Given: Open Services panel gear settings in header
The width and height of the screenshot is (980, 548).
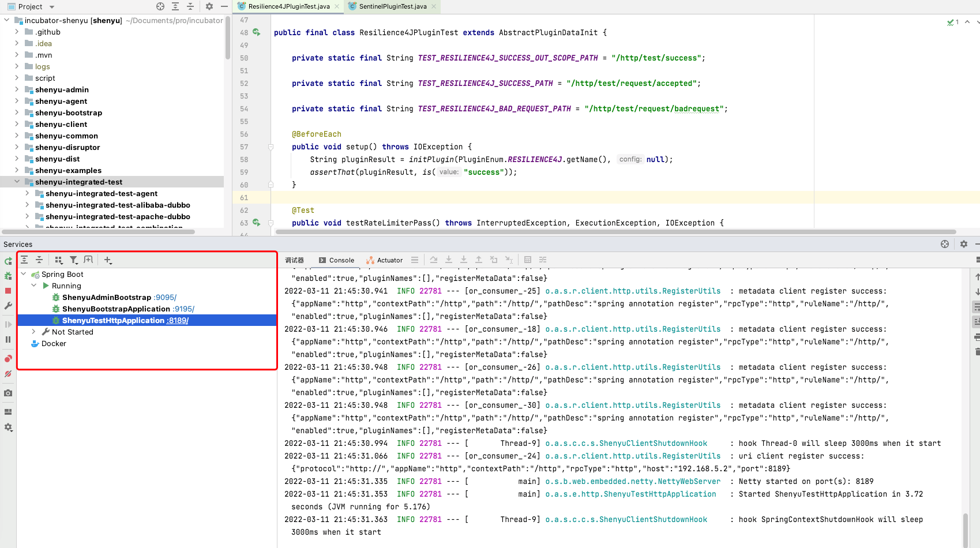Looking at the screenshot, I should [x=963, y=244].
